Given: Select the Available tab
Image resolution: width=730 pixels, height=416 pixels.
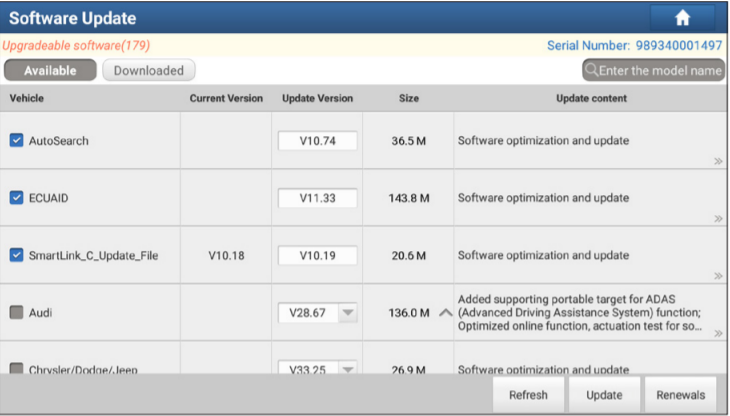Looking at the screenshot, I should pos(50,71).
